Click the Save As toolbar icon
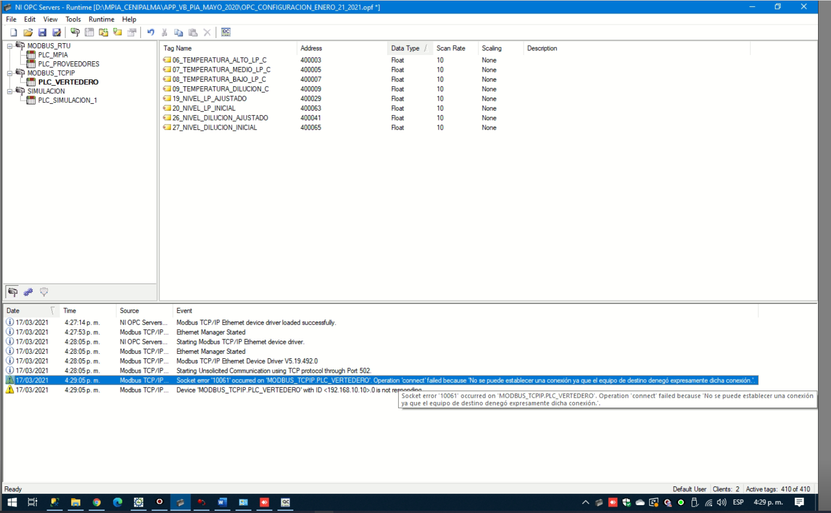831x513 pixels. pos(56,32)
